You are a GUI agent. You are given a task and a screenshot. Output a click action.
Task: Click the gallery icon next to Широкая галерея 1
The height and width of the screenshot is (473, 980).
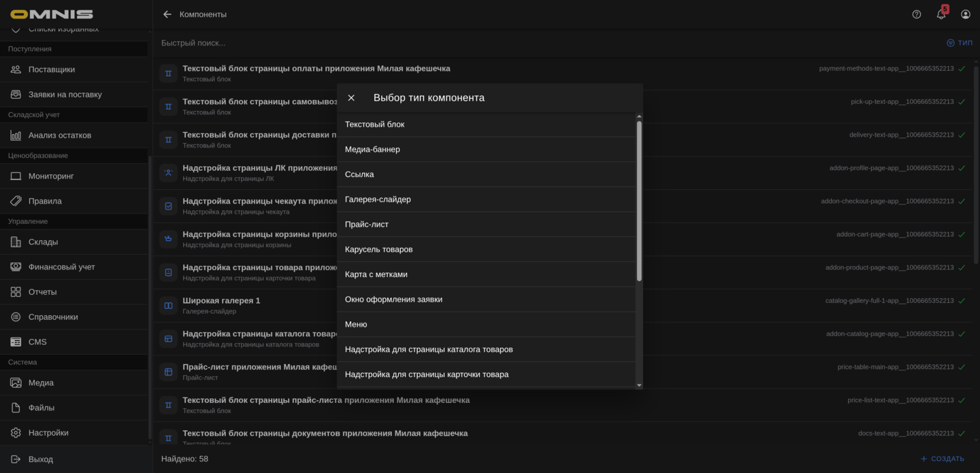click(x=167, y=305)
